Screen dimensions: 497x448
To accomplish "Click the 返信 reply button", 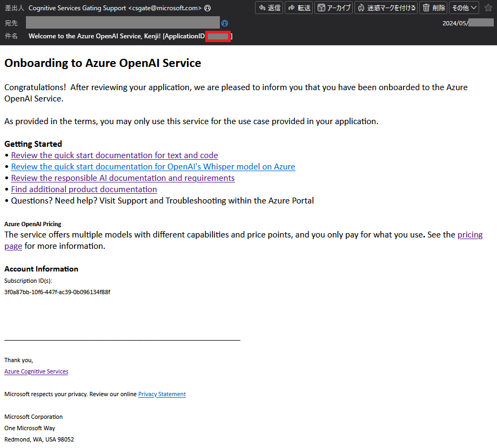I will point(269,8).
